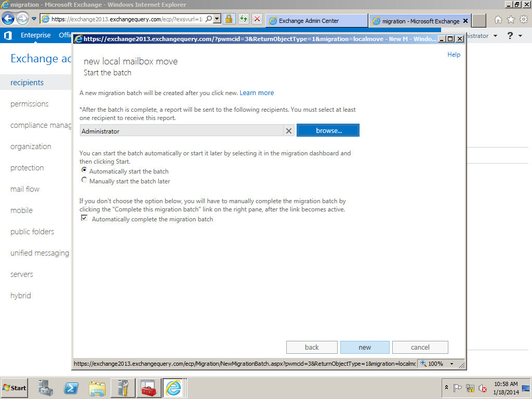Open the Learn more link
Screen dimensions: 532x399
tap(257, 93)
